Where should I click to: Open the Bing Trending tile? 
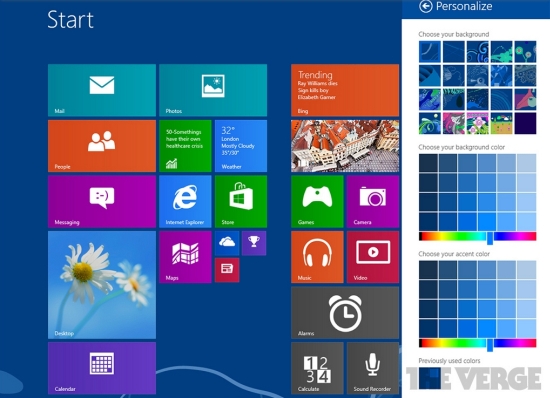pyautogui.click(x=345, y=90)
